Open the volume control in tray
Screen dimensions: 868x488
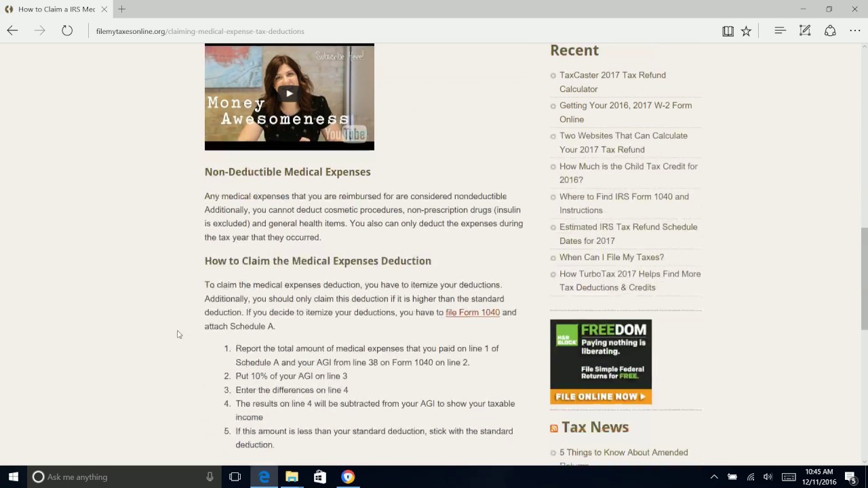point(768,476)
